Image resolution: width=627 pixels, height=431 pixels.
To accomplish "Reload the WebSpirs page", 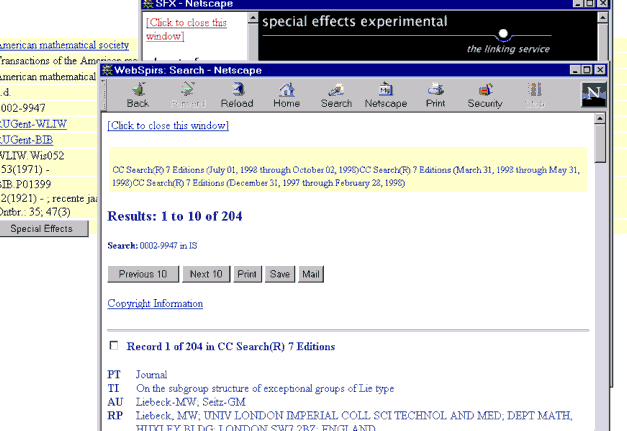I will click(x=237, y=95).
